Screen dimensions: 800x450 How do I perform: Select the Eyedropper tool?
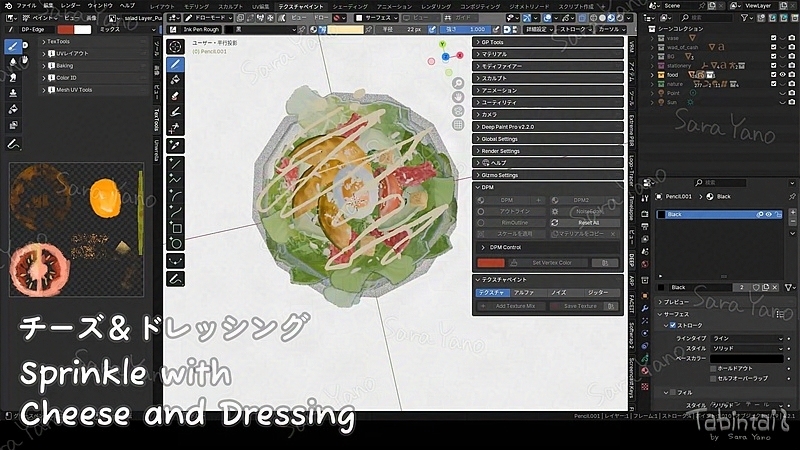click(x=176, y=146)
